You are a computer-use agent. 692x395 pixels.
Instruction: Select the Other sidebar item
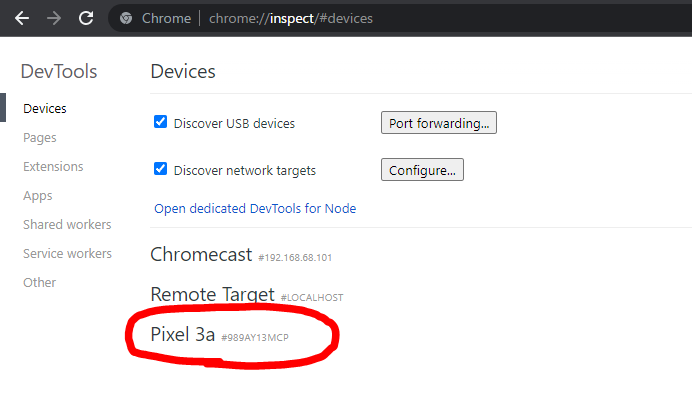click(x=39, y=282)
